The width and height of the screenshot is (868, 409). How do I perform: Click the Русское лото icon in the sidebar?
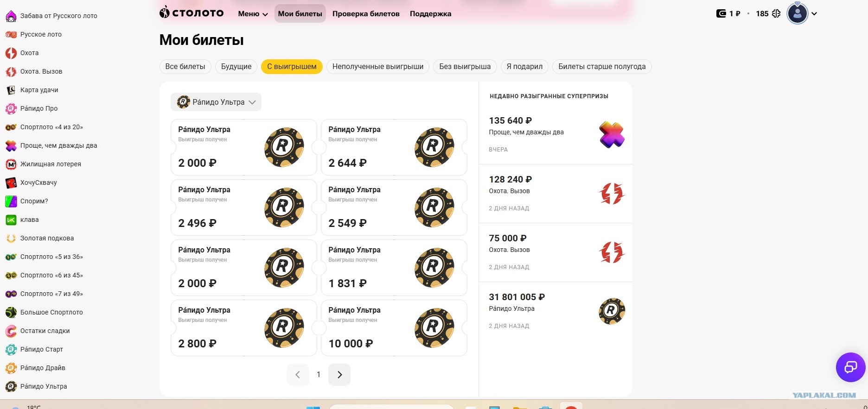11,34
